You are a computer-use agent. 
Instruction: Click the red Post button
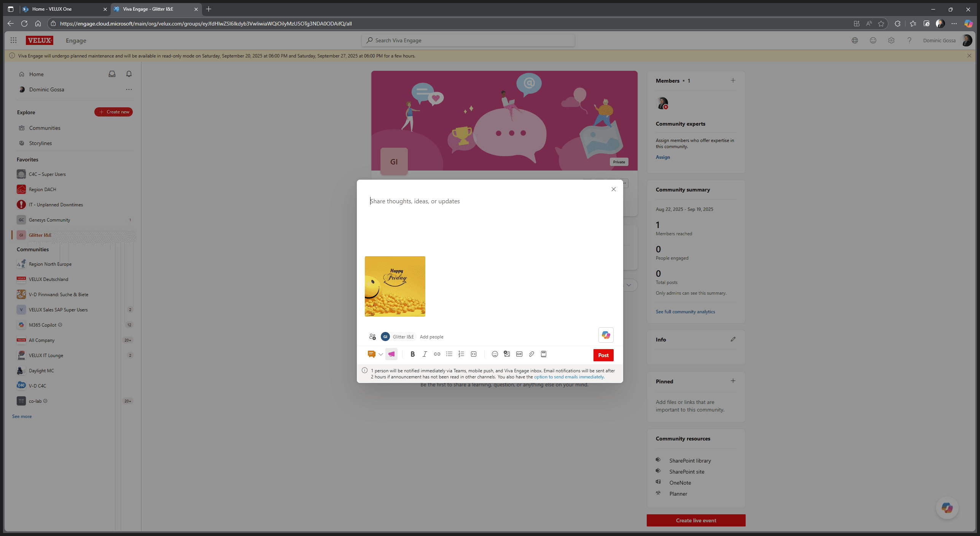point(603,355)
